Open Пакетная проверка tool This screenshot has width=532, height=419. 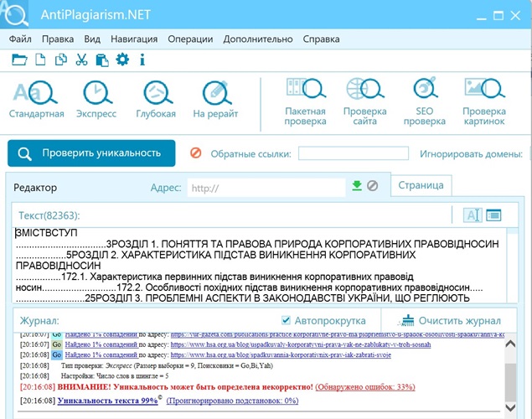(x=305, y=101)
